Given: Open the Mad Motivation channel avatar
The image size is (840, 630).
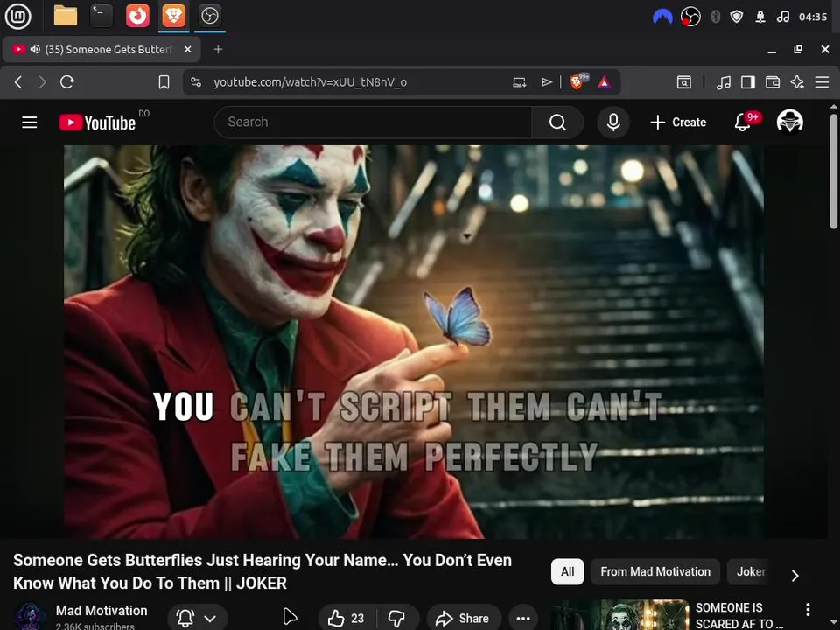Looking at the screenshot, I should pyautogui.click(x=30, y=616).
